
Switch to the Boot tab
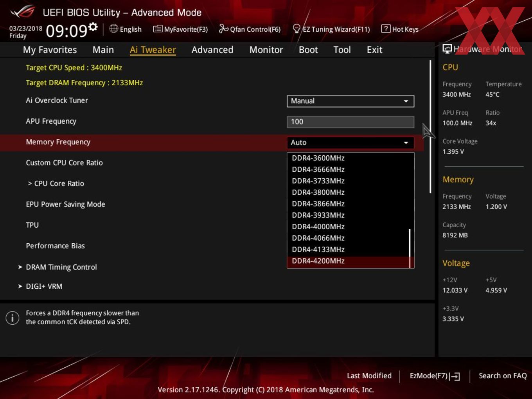pyautogui.click(x=308, y=50)
